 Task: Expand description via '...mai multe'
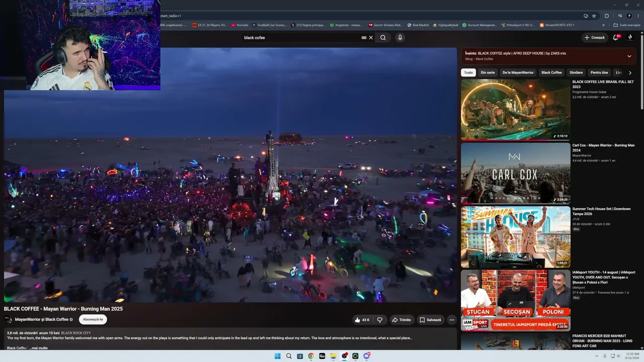click(38, 348)
